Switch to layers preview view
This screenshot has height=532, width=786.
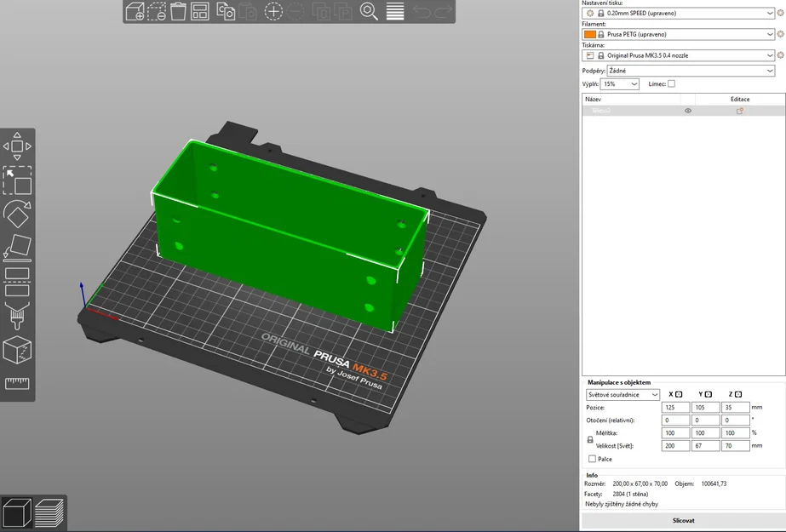pyautogui.click(x=49, y=513)
